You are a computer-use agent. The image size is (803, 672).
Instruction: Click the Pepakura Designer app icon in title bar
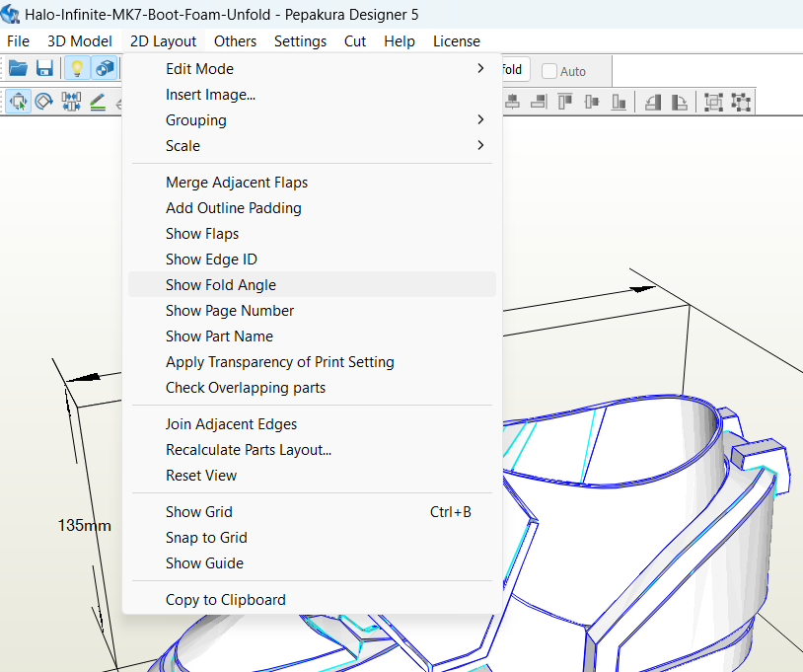coord(10,14)
